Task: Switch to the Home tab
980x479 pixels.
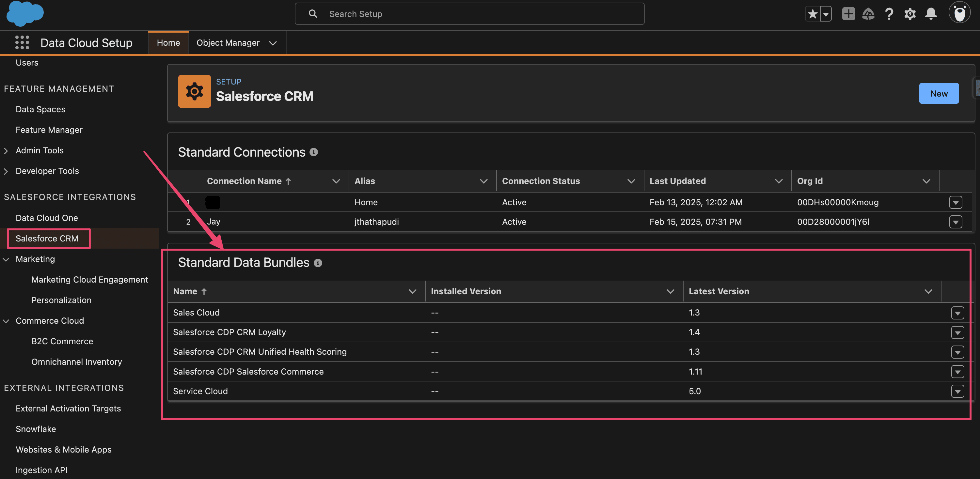Action: click(x=168, y=42)
